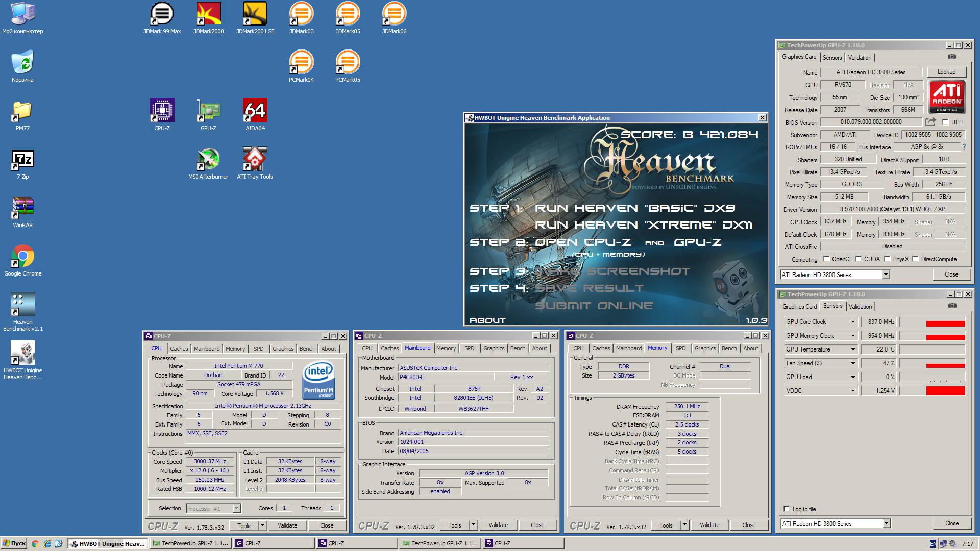Screen dimensions: 980x551
Task: Enable Log to file checkbox
Action: pyautogui.click(x=787, y=509)
